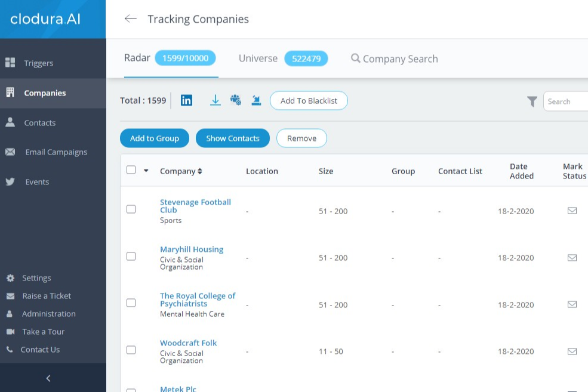Click the Location column header
Image resolution: width=588 pixels, height=392 pixels.
[x=261, y=171]
